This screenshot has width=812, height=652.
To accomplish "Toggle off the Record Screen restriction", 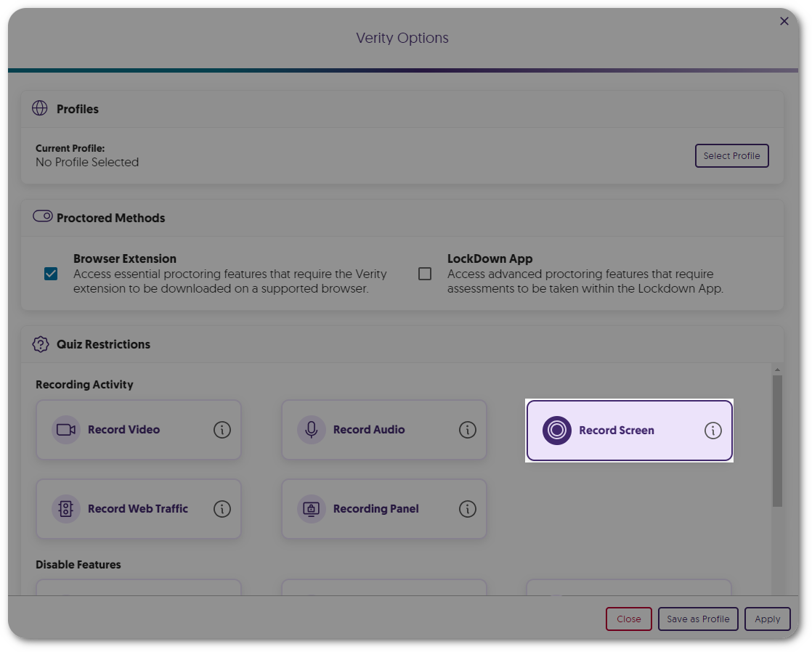I will (629, 430).
